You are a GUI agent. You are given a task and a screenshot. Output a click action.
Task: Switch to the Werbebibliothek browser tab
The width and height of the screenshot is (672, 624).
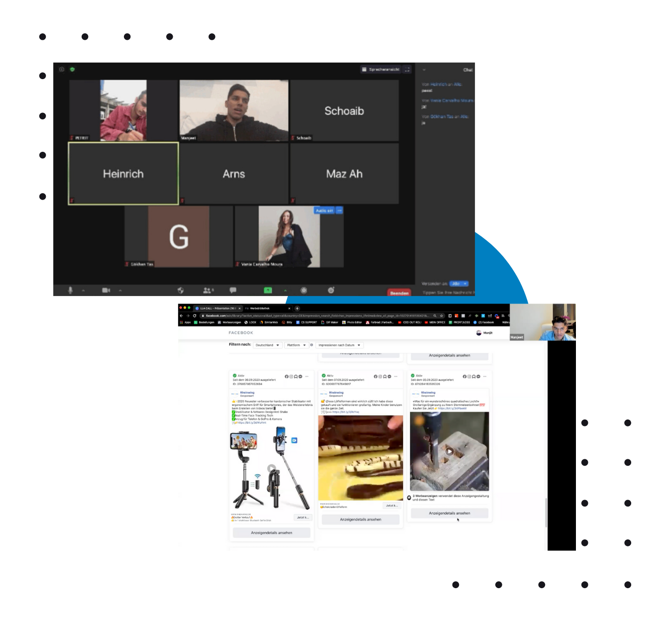pos(267,309)
